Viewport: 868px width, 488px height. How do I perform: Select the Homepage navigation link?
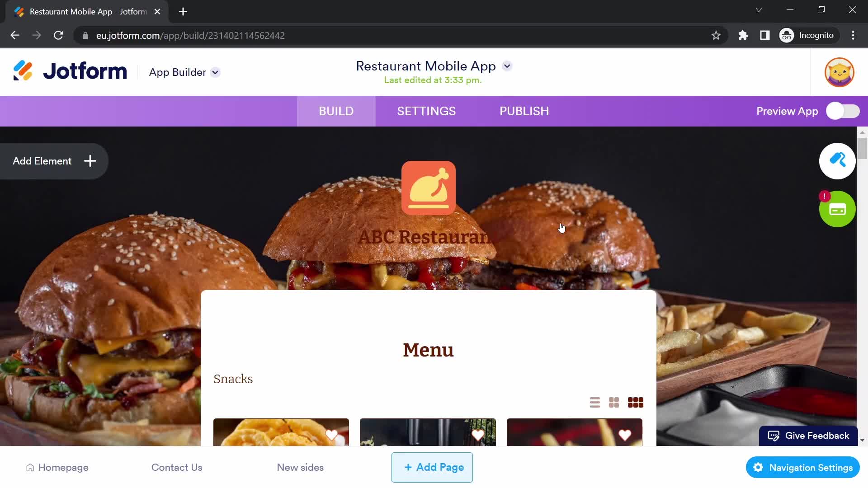[63, 467]
